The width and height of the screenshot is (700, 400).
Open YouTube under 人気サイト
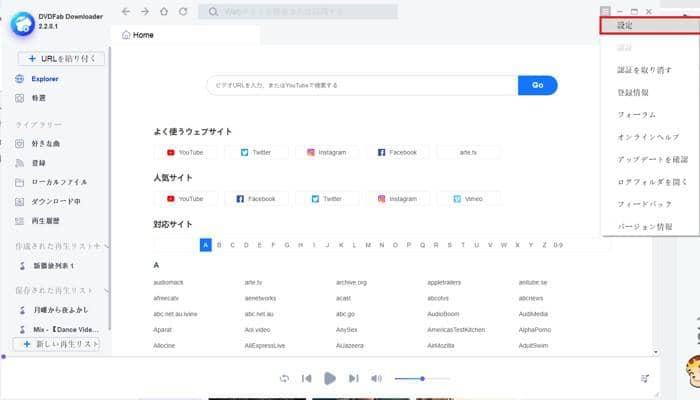pos(185,199)
